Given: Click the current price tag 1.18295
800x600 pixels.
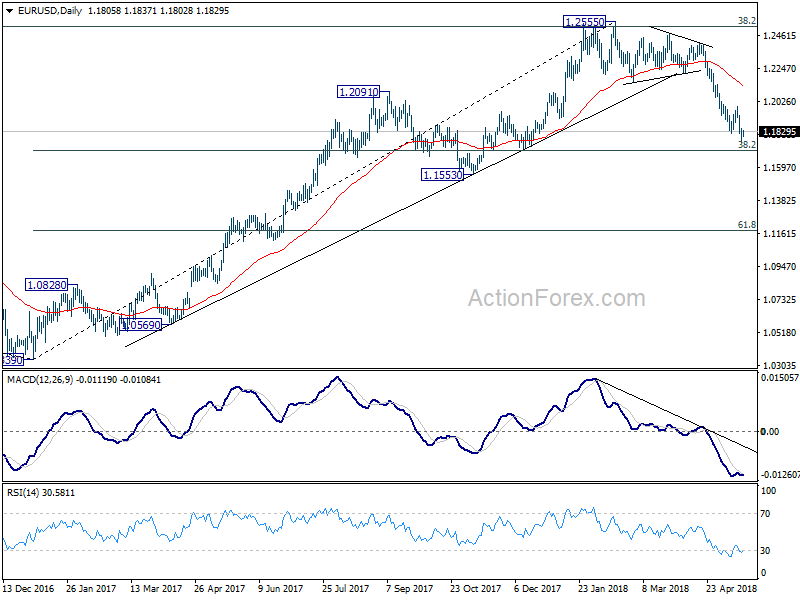Looking at the screenshot, I should [x=779, y=132].
